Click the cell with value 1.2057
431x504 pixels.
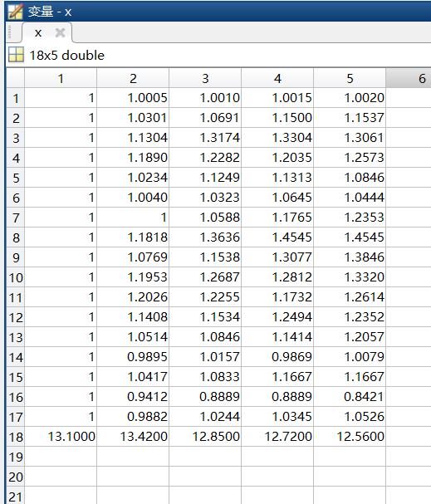[350, 337]
